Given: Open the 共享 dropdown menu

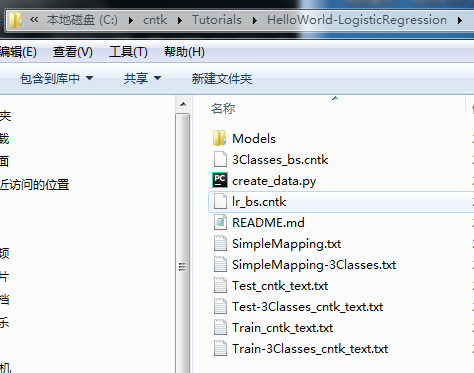Looking at the screenshot, I should click(142, 79).
